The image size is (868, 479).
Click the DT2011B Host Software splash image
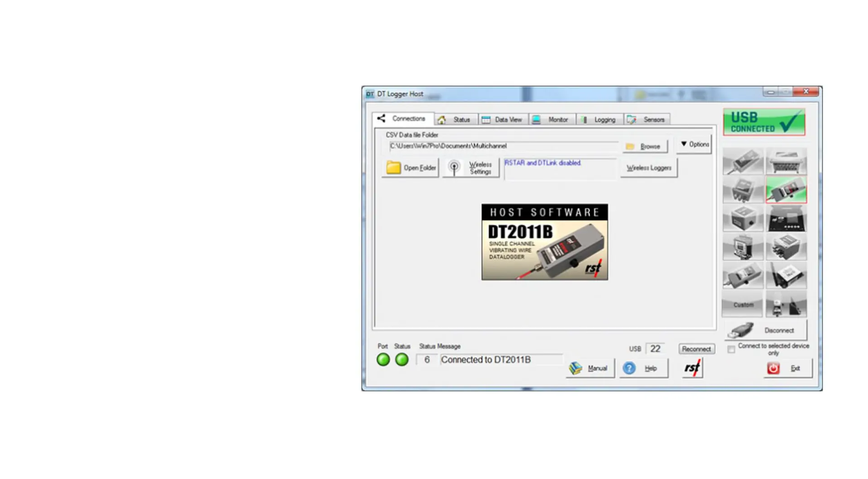pos(544,242)
